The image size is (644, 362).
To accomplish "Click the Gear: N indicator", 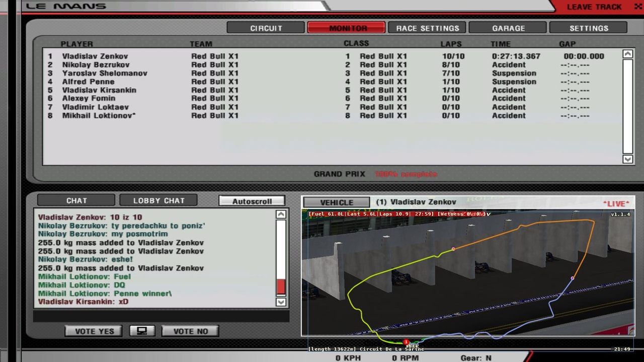I will point(476,358).
